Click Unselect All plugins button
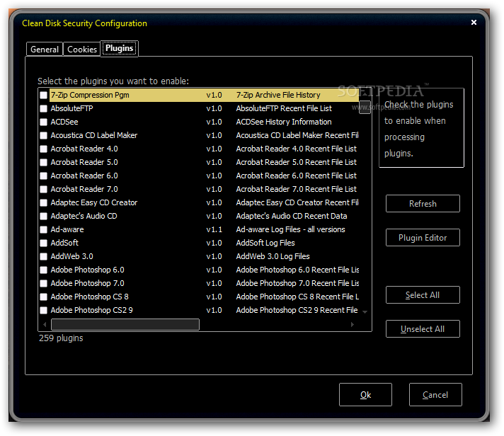Screen dimensions: 504x436 423,329
